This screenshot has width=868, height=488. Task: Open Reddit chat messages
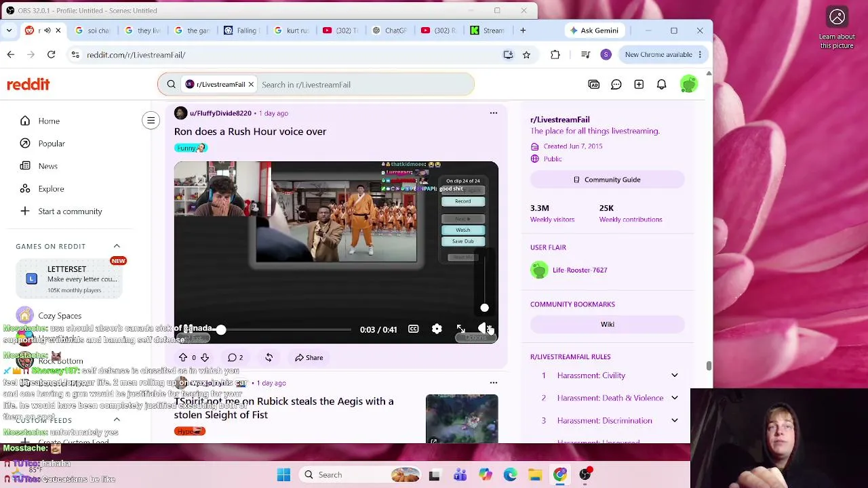coord(616,85)
